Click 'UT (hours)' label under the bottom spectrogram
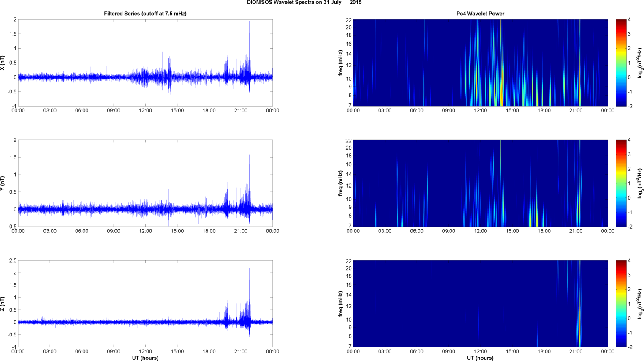 pos(480,358)
